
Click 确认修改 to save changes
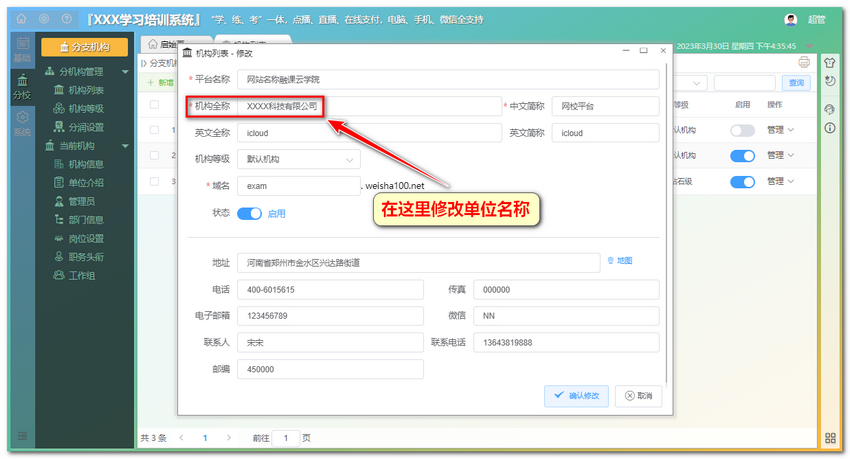click(576, 396)
